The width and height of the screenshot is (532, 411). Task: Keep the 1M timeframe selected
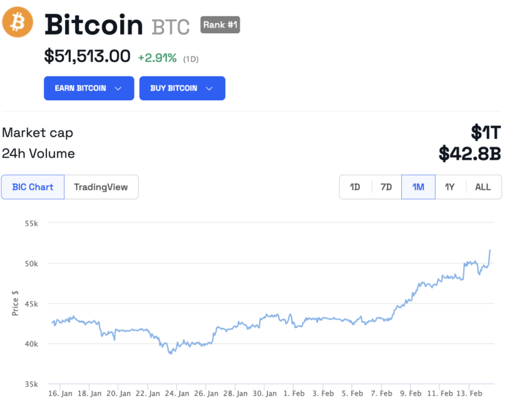point(418,187)
